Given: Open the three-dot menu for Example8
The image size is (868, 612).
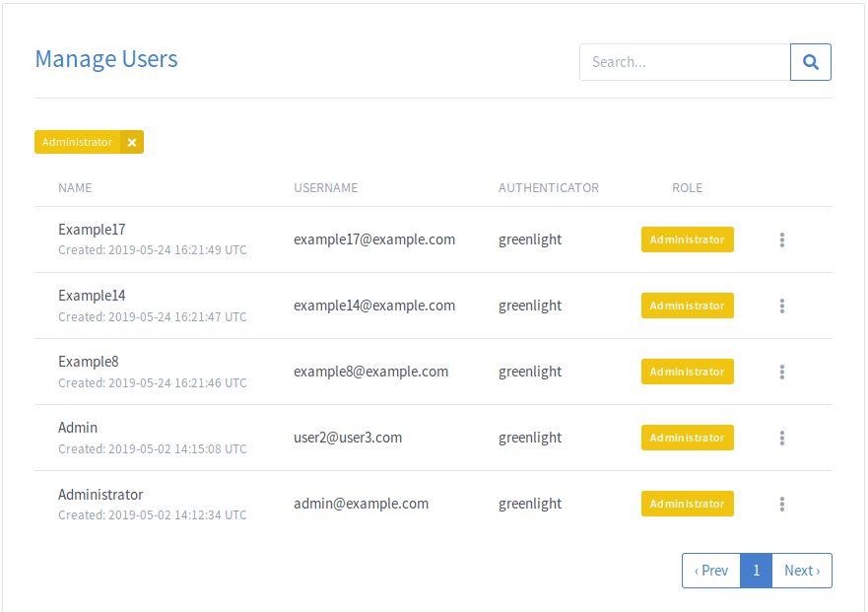Looking at the screenshot, I should click(781, 372).
